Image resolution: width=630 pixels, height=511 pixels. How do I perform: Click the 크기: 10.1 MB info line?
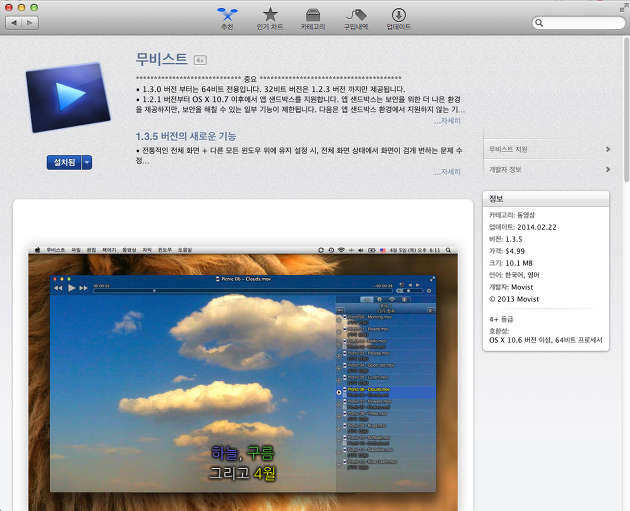511,263
